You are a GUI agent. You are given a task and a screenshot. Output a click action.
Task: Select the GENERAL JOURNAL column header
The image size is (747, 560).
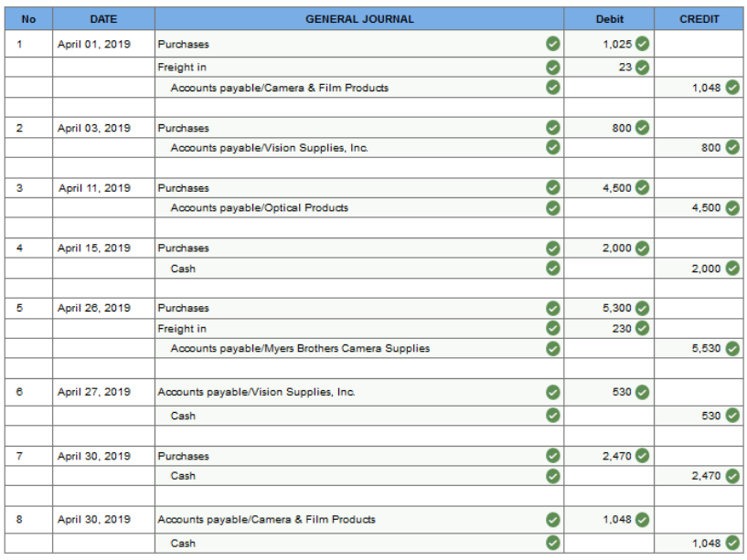[x=359, y=19]
